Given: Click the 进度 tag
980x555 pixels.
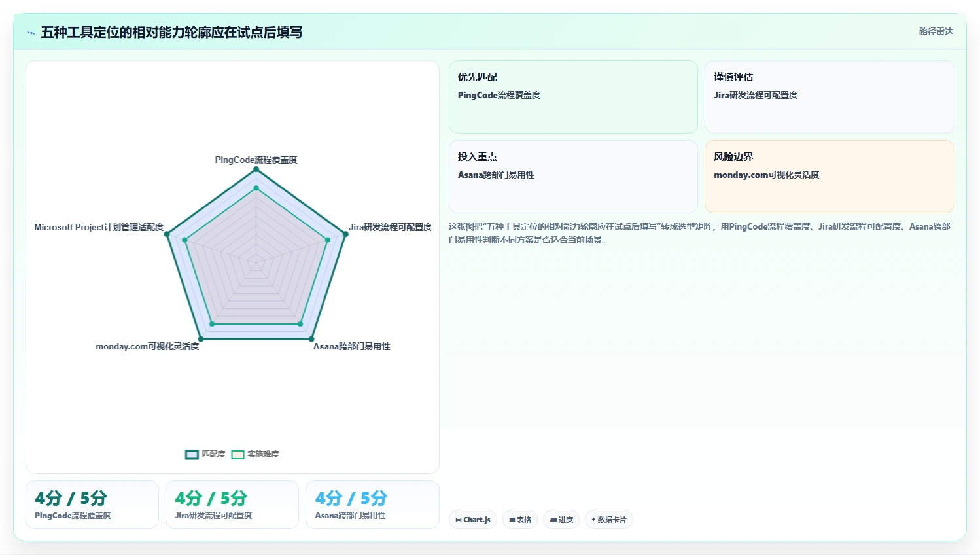Looking at the screenshot, I should (x=561, y=520).
